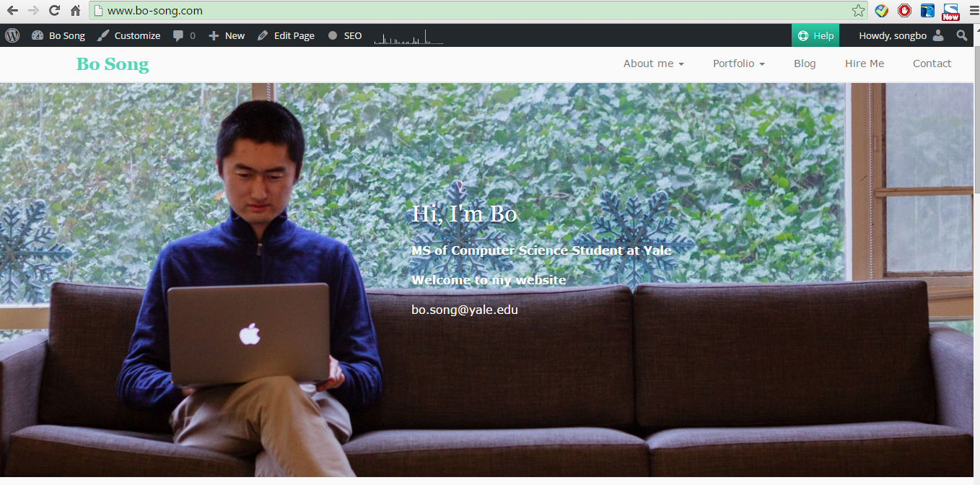Image resolution: width=980 pixels, height=485 pixels.
Task: Choose Edit Page in the admin bar
Action: (286, 35)
